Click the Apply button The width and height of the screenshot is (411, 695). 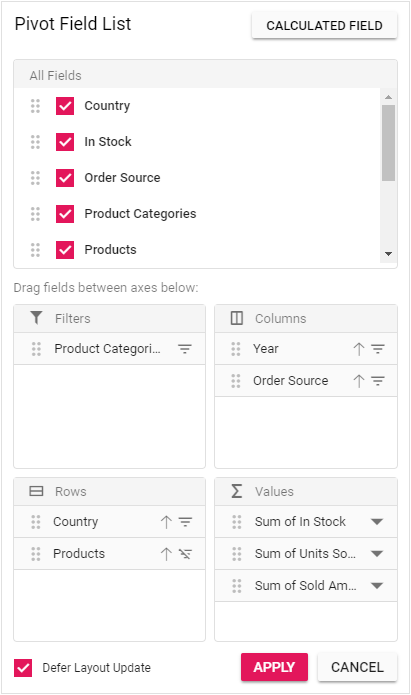pyautogui.click(x=274, y=667)
